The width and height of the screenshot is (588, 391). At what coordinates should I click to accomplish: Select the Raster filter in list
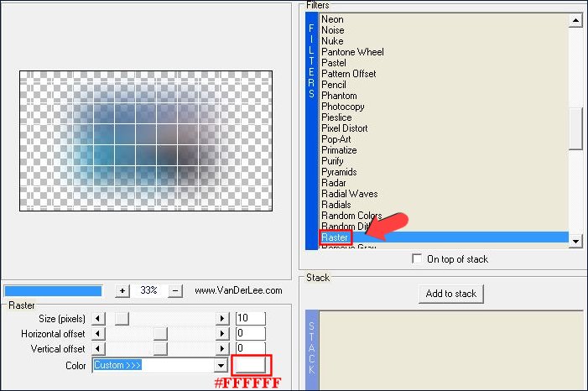point(336,238)
